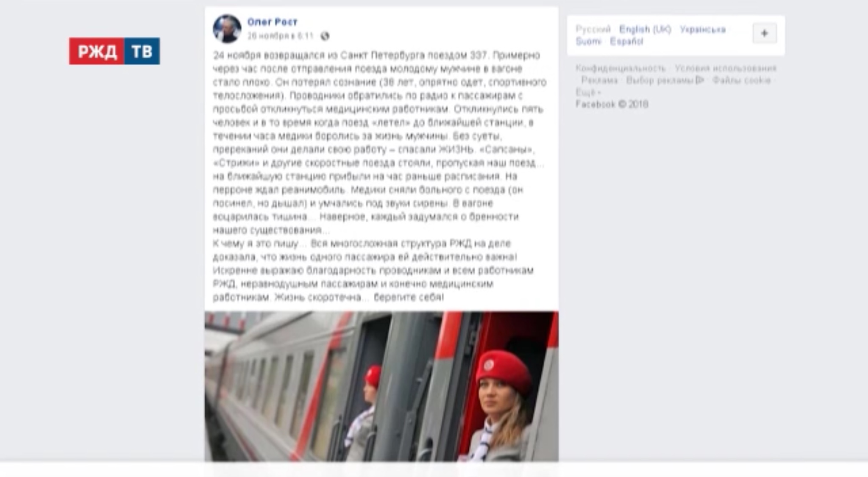Viewport: 868px width, 477px height.
Task: Open the Файлы cookie link
Action: tap(741, 80)
